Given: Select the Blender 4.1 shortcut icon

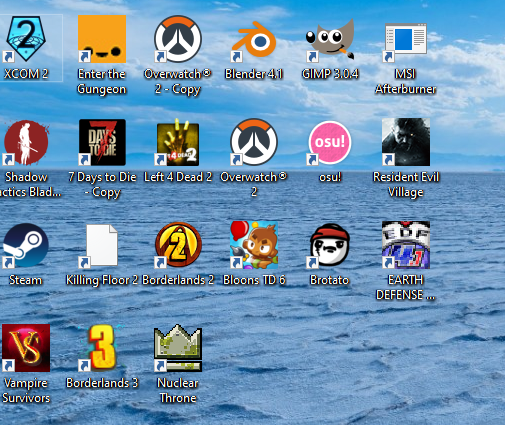Looking at the screenshot, I should [254, 39].
